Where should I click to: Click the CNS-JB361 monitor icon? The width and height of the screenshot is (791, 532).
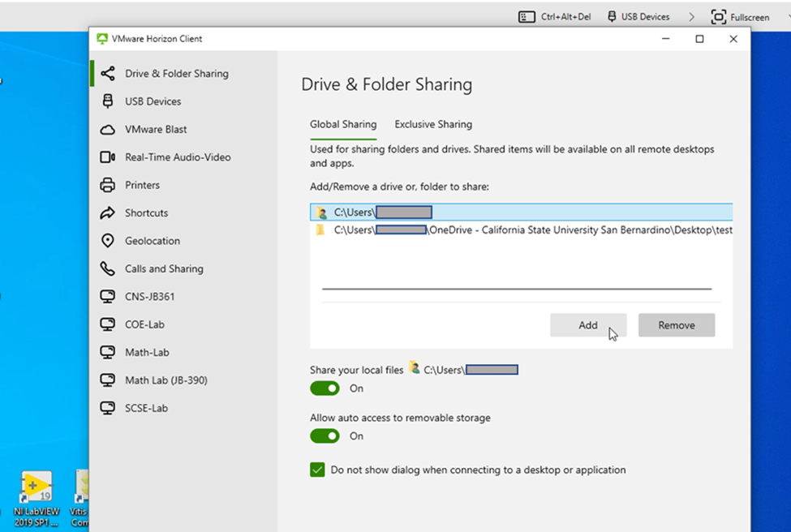[x=107, y=297]
